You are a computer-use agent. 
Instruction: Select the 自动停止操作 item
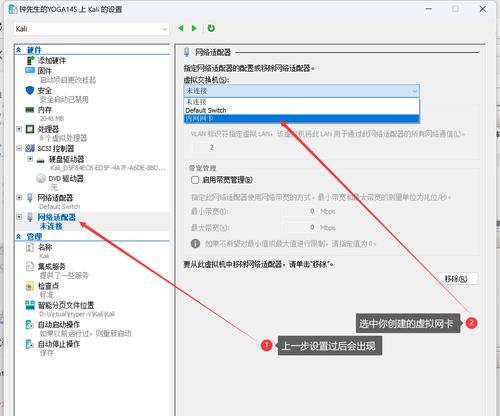tap(59, 344)
